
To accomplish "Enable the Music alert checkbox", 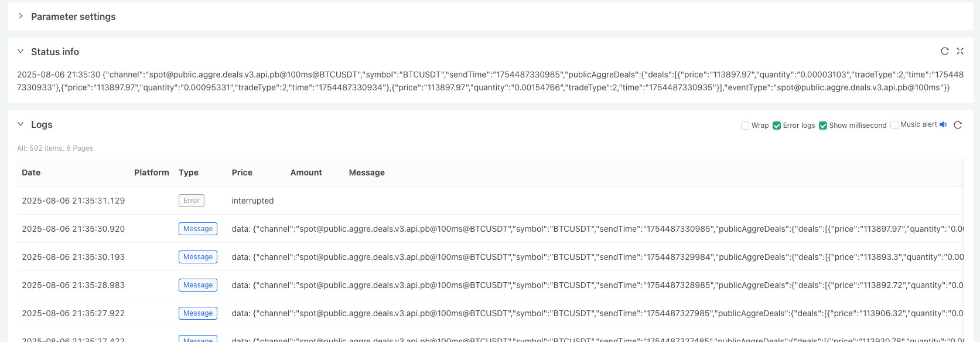I will [x=894, y=124].
